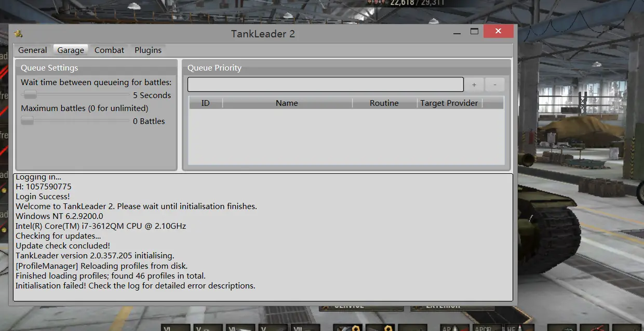Click the wait time between queueing slider handle
This screenshot has width=644, height=331.
(30, 94)
